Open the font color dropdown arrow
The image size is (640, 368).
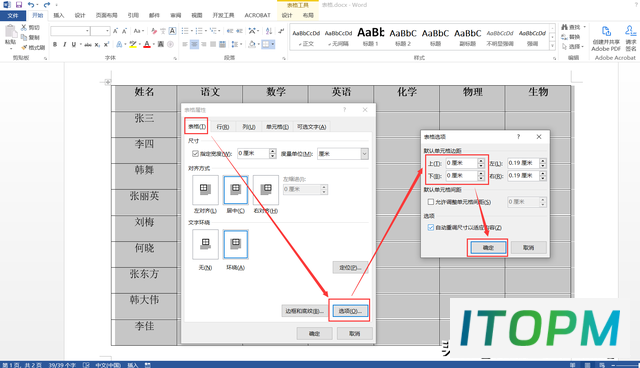click(x=153, y=44)
